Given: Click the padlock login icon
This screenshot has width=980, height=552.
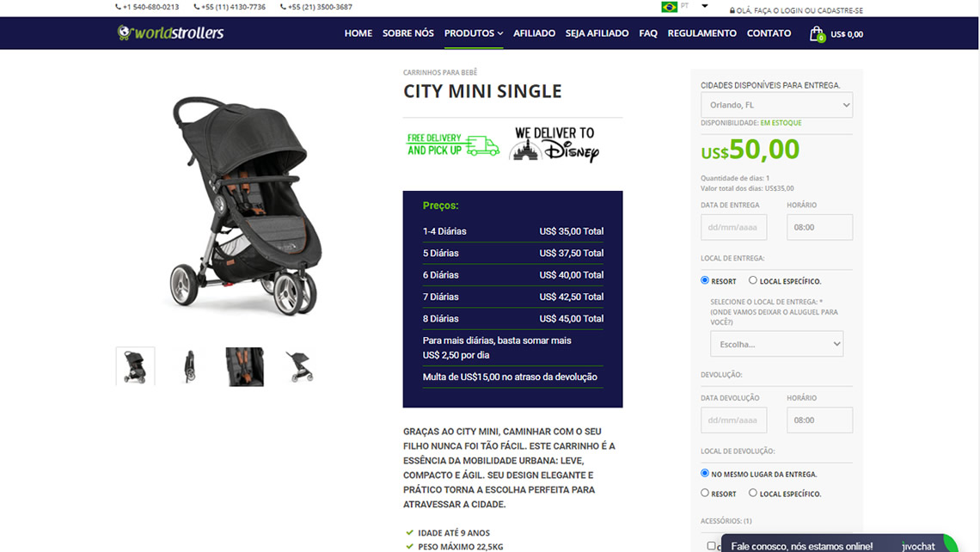Looking at the screenshot, I should (x=732, y=10).
